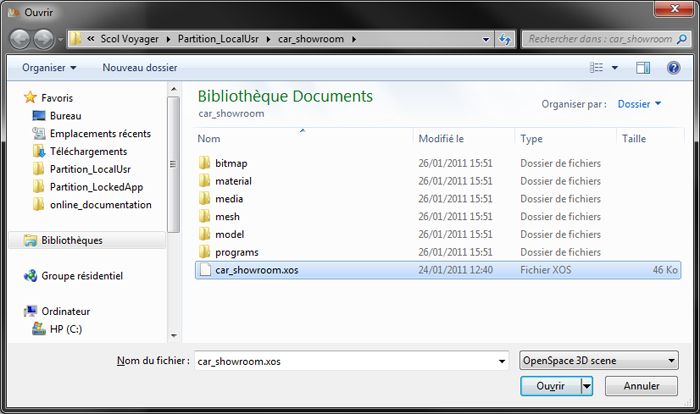This screenshot has height=414, width=700.
Task: Select HP (C:) drive in the sidebar
Action: (x=68, y=329)
